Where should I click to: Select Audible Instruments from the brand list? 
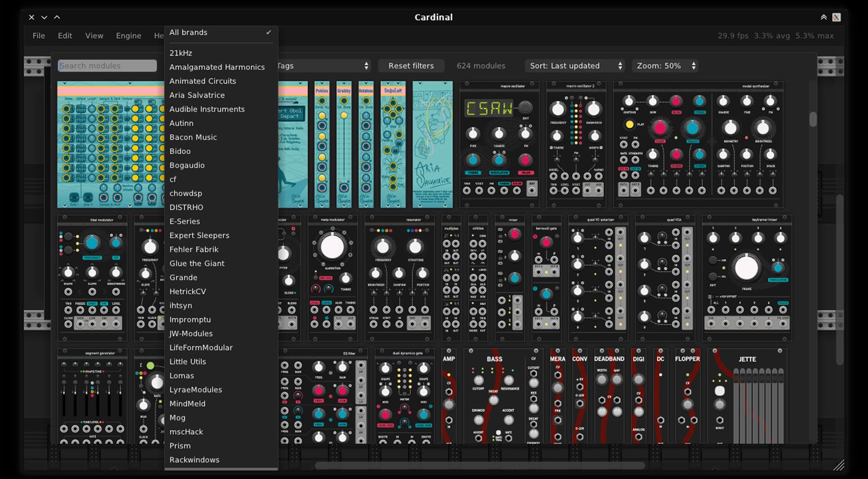click(x=207, y=109)
